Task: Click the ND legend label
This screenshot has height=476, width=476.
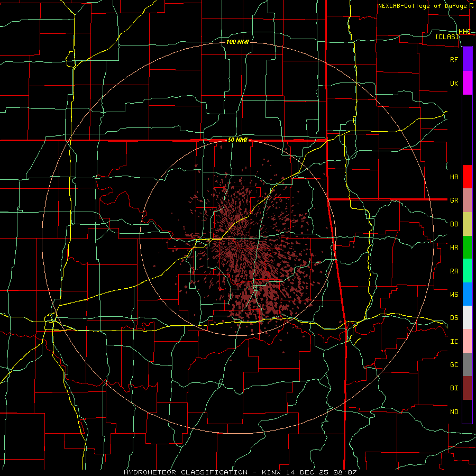Action: coord(454,411)
